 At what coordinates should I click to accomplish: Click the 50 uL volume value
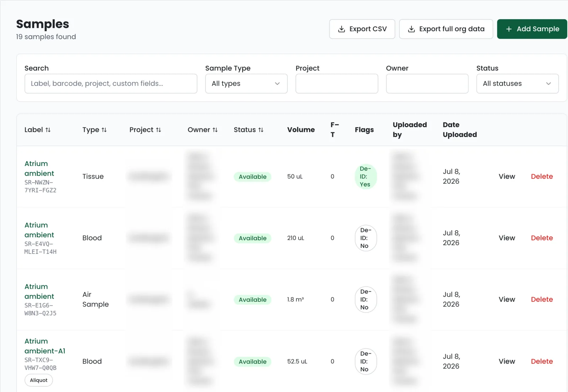(295, 177)
